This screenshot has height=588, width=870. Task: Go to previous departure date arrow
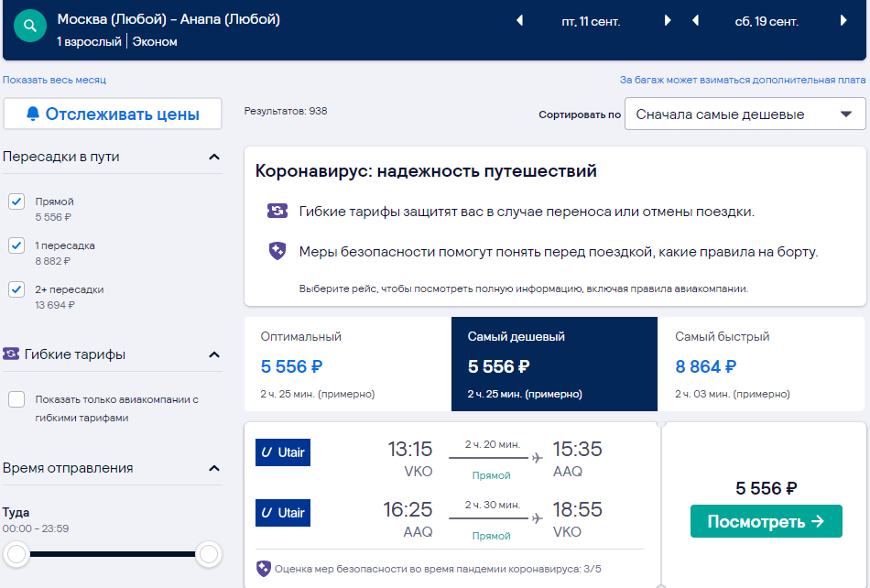click(520, 20)
